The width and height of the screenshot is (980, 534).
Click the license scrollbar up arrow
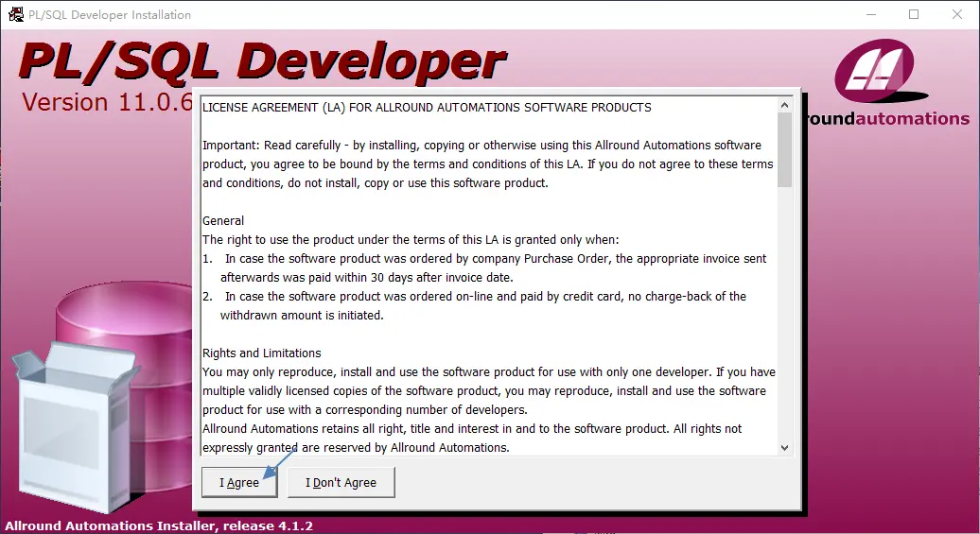(785, 106)
